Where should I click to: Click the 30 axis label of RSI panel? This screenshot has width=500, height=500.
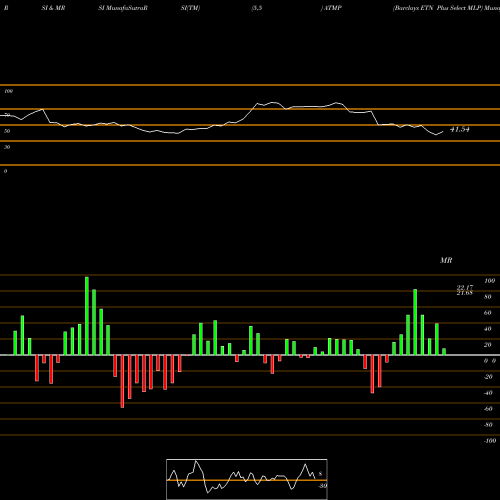point(7,147)
